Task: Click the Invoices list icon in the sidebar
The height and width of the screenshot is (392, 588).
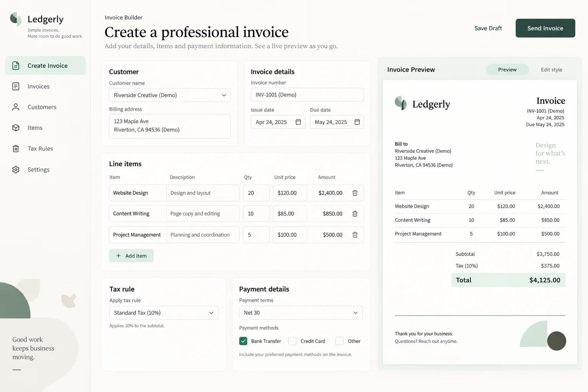Action: coord(16,87)
